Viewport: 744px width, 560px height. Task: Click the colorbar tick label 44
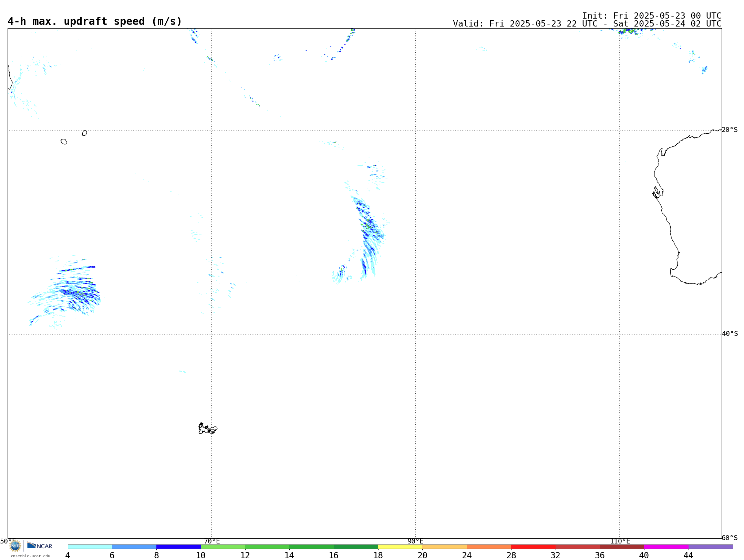pos(688,555)
